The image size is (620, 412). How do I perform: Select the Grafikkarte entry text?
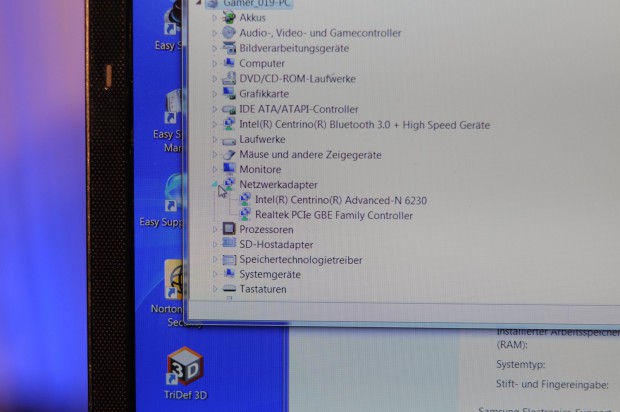[264, 94]
